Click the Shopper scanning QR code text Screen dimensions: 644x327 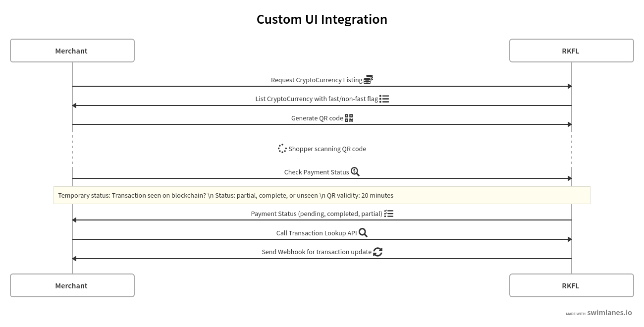327,149
